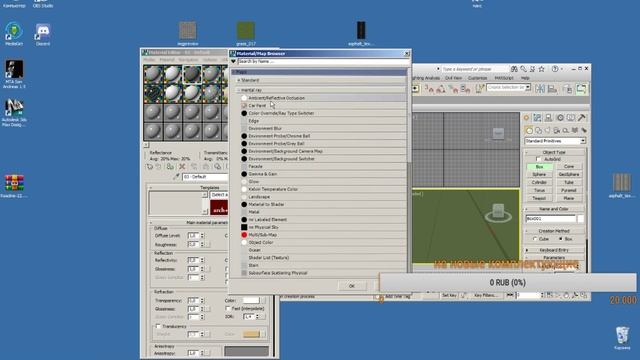Screen dimensions: 640x360
Task: Click the Set Key button
Action: click(449, 295)
